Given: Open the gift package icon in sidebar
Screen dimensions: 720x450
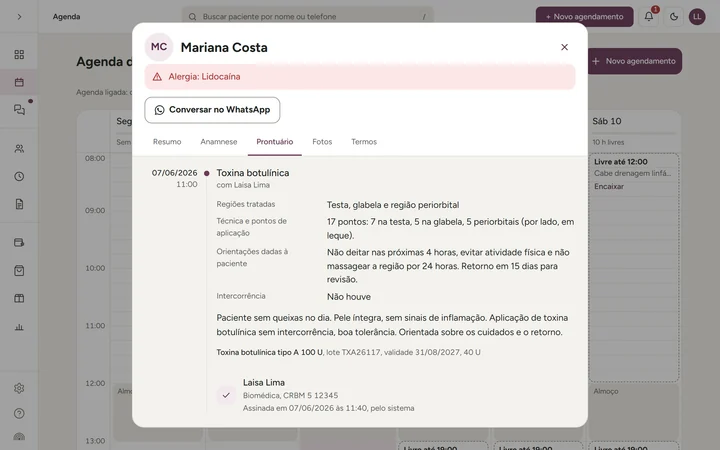Looking at the screenshot, I should pos(19,298).
